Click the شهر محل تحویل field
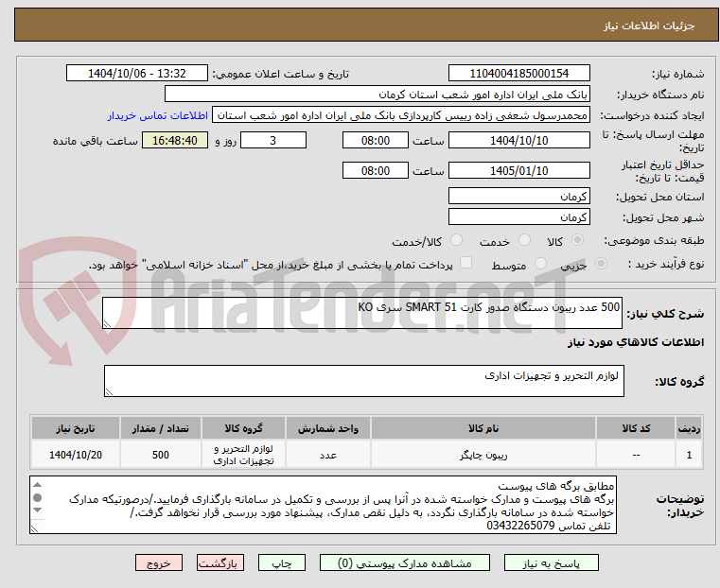This screenshot has height=588, width=720. [518, 216]
